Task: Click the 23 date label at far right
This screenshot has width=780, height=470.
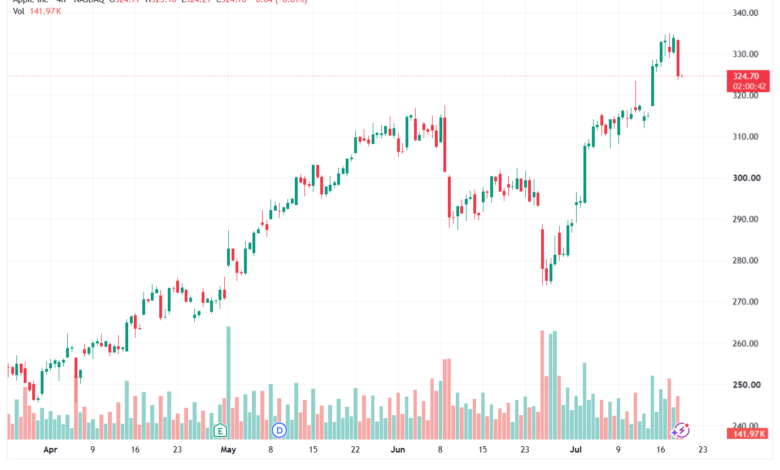Action: (702, 450)
